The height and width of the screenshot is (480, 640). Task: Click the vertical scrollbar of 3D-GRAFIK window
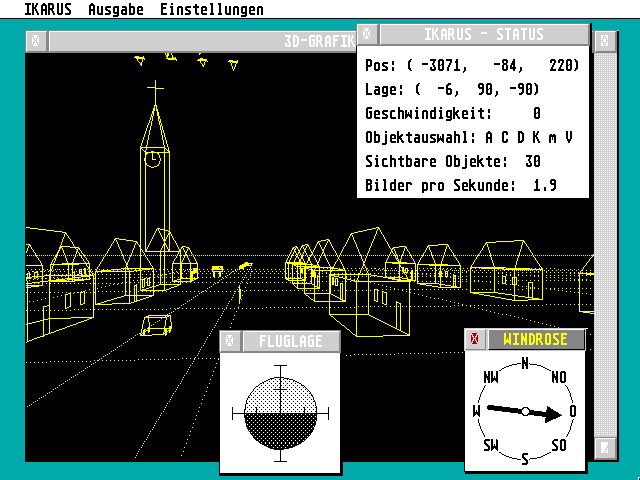[605, 245]
